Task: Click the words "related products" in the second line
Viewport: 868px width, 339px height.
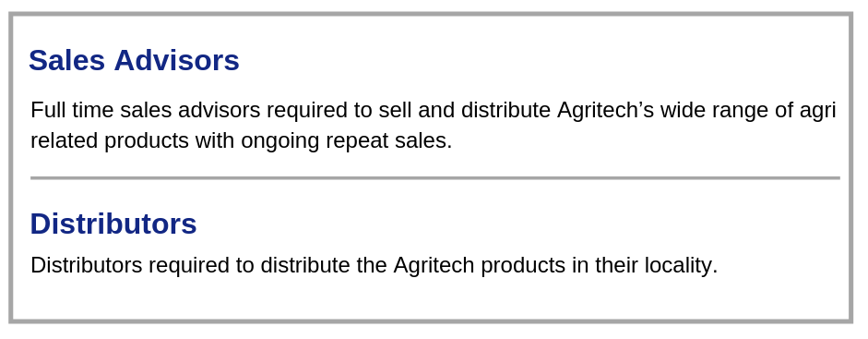Action: click(110, 140)
